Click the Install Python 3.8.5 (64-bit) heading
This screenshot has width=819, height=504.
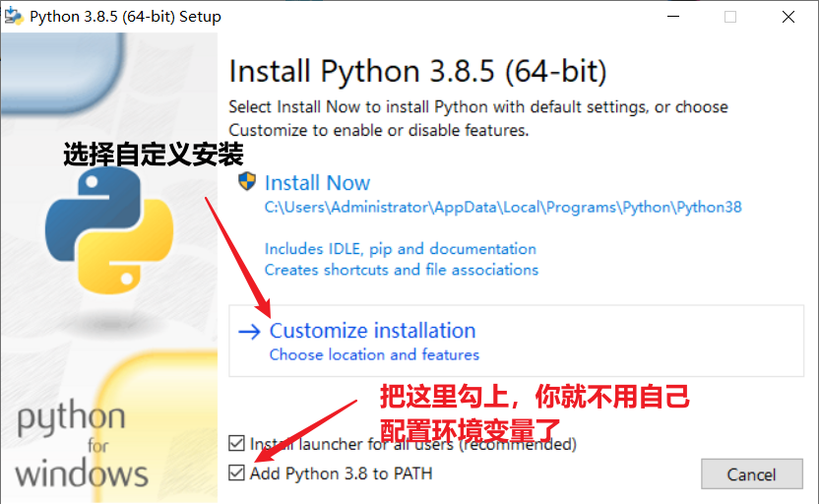[417, 72]
